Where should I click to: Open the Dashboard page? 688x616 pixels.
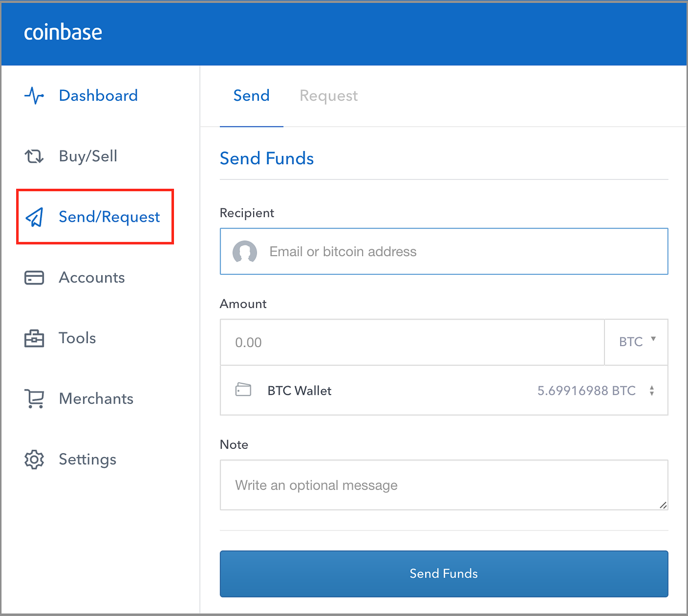click(98, 95)
